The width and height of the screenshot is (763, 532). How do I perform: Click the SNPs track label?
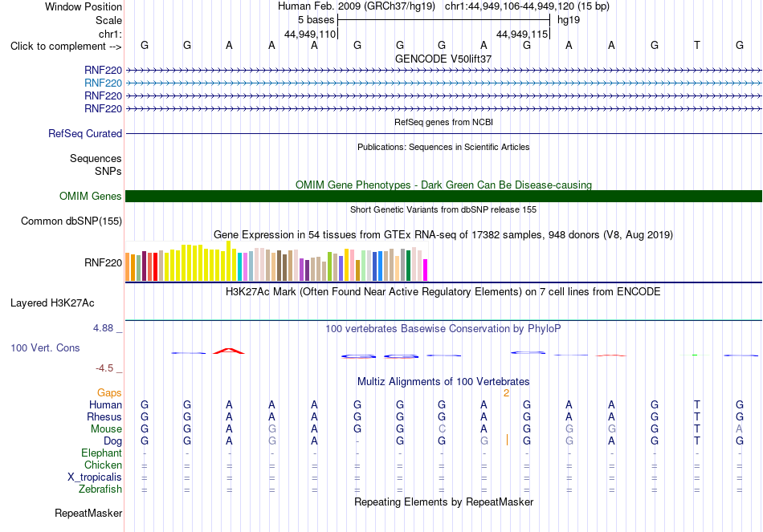[108, 171]
